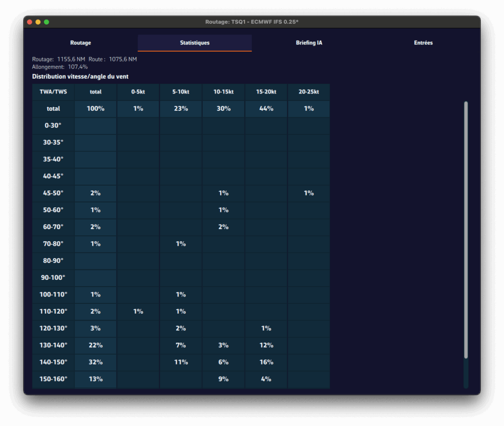Select the 140-150° row label
Image resolution: width=504 pixels, height=426 pixels.
53,362
